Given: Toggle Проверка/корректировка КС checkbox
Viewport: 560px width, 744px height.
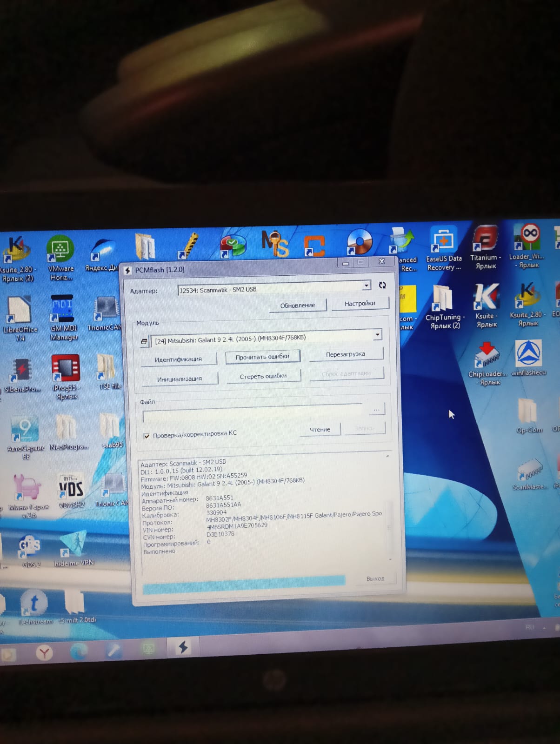Looking at the screenshot, I should pos(147,436).
